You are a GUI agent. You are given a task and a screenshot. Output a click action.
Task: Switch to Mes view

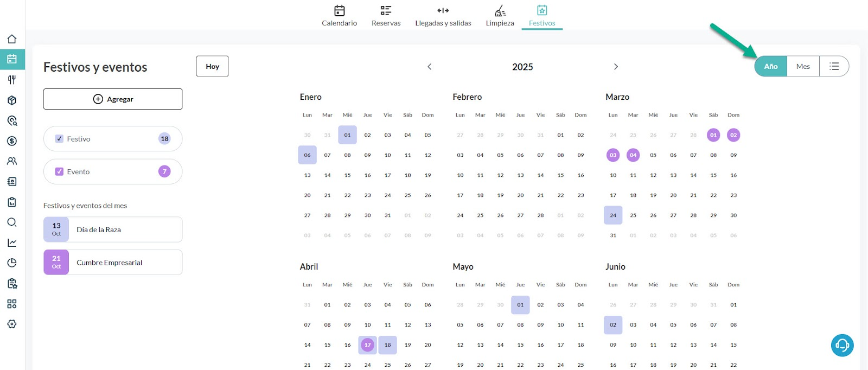pos(803,66)
